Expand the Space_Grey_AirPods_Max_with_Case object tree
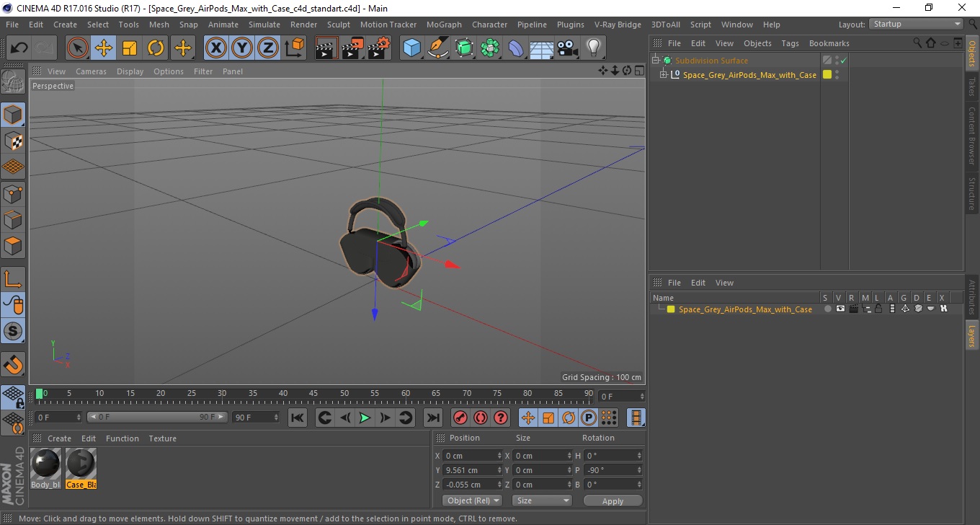The width and height of the screenshot is (980, 525). [664, 75]
